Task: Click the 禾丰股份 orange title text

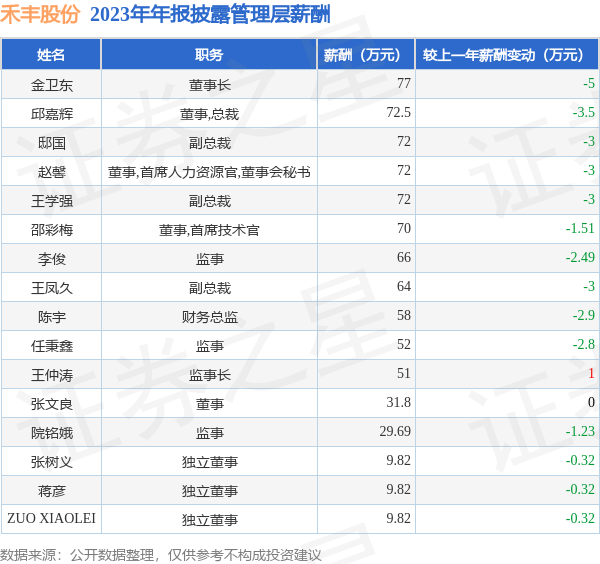Action: pos(40,15)
